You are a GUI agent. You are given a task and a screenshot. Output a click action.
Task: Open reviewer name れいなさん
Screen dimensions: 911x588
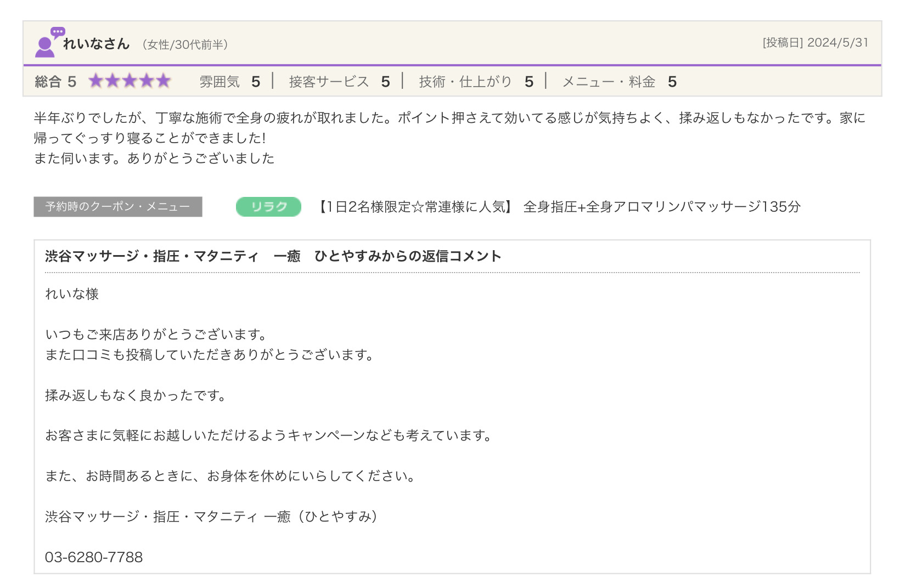(96, 44)
